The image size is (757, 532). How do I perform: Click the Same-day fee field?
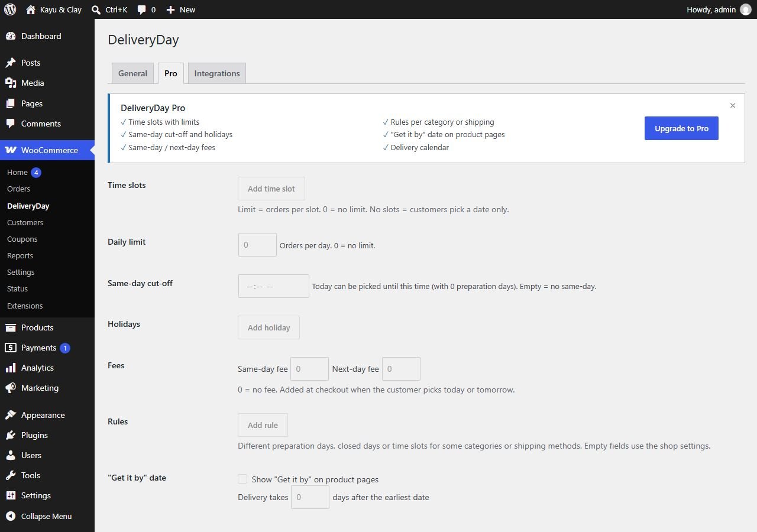tap(310, 369)
